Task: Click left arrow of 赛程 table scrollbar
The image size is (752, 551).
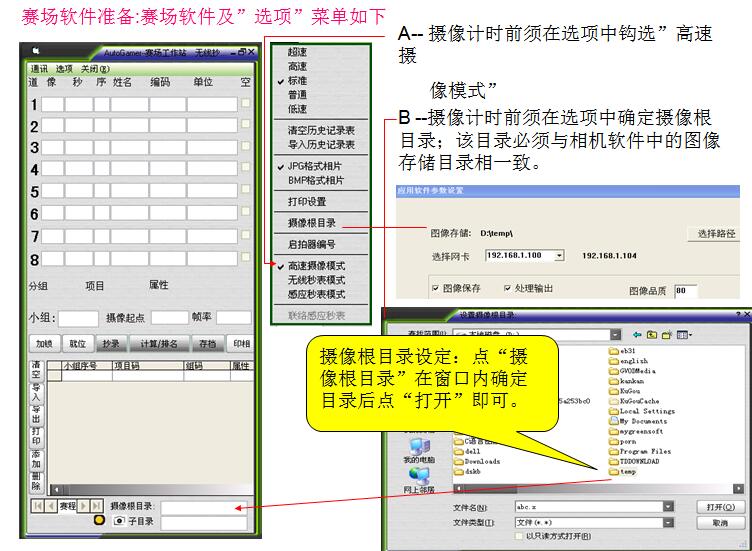Action: coord(56,490)
